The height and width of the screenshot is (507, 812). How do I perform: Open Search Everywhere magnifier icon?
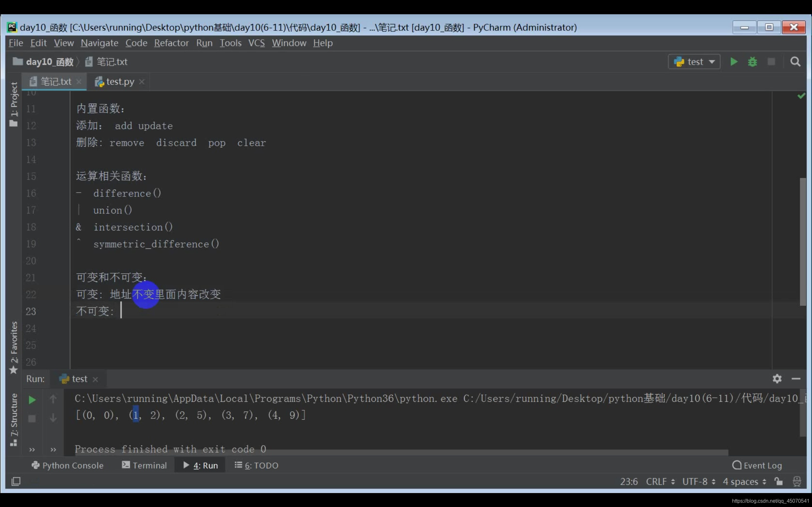(795, 62)
